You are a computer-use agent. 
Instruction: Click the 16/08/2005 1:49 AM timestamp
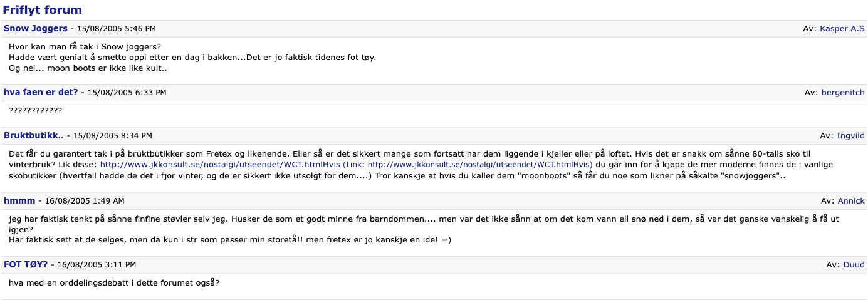coord(85,201)
